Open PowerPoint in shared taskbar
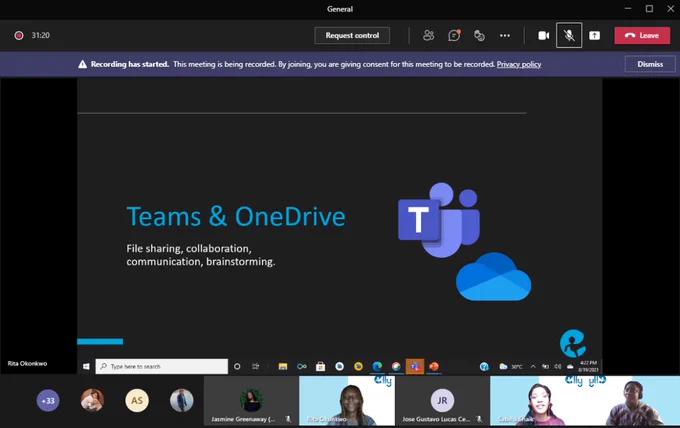 [434, 366]
